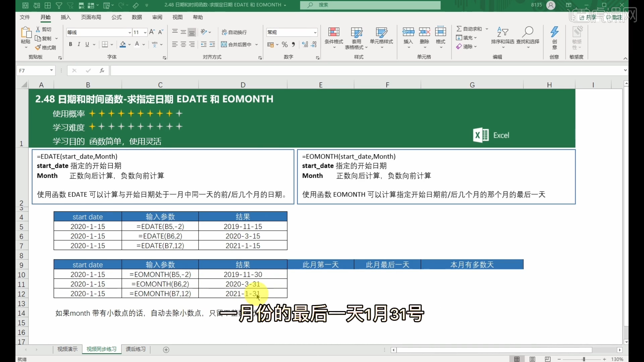Switch to the 页面布局 Page Layout tab

(91, 17)
